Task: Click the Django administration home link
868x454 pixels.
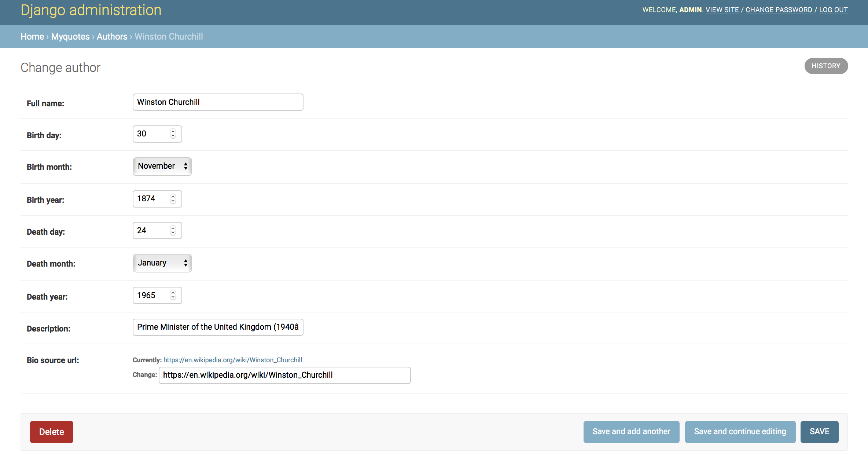Action: (x=32, y=36)
